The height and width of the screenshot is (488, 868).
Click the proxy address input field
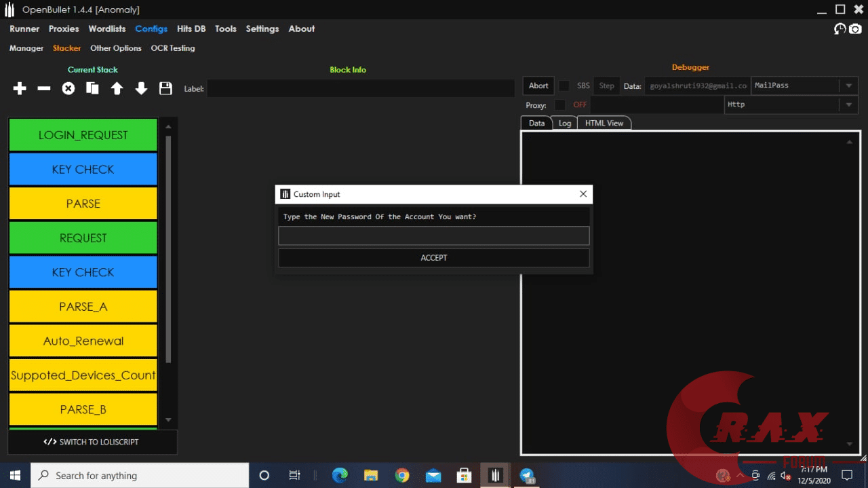pyautogui.click(x=656, y=105)
